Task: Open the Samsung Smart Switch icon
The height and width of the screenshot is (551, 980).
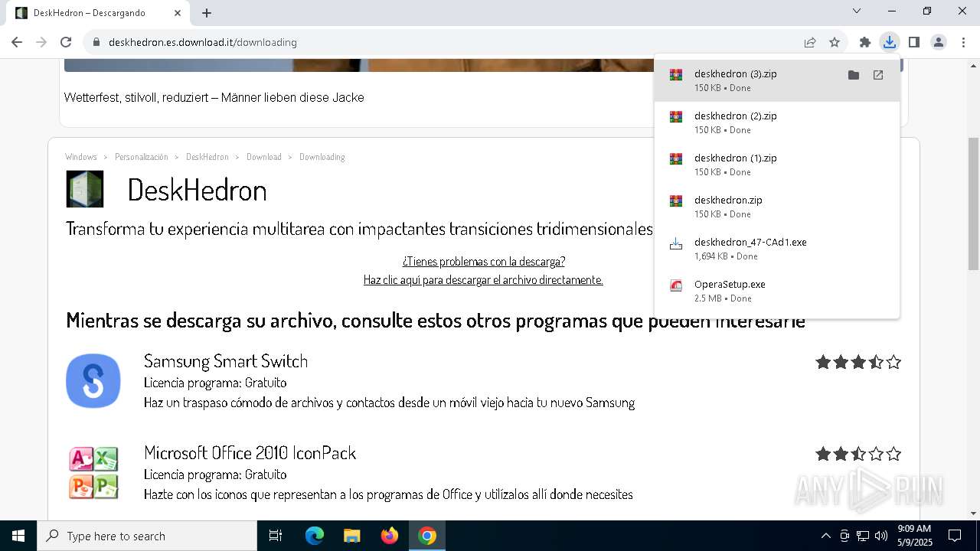Action: click(x=93, y=380)
